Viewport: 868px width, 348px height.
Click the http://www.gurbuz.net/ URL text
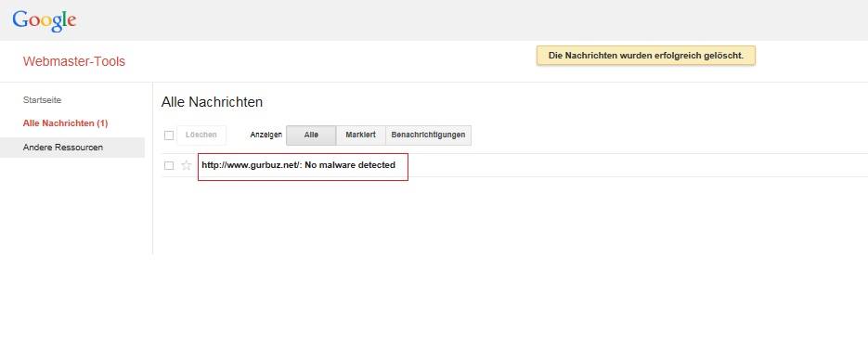click(x=251, y=165)
